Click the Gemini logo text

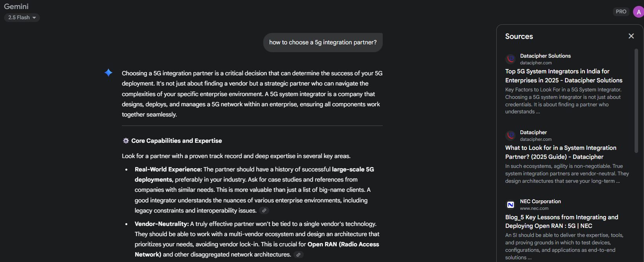click(16, 6)
